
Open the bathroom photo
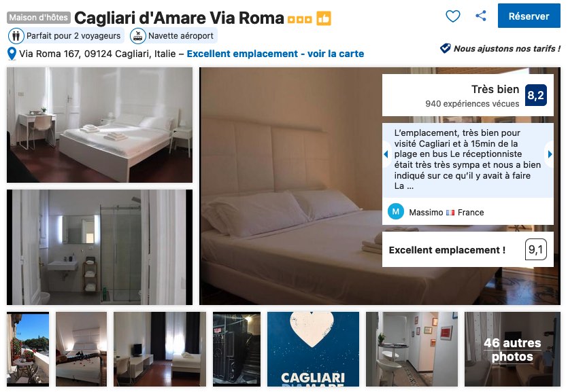99,247
